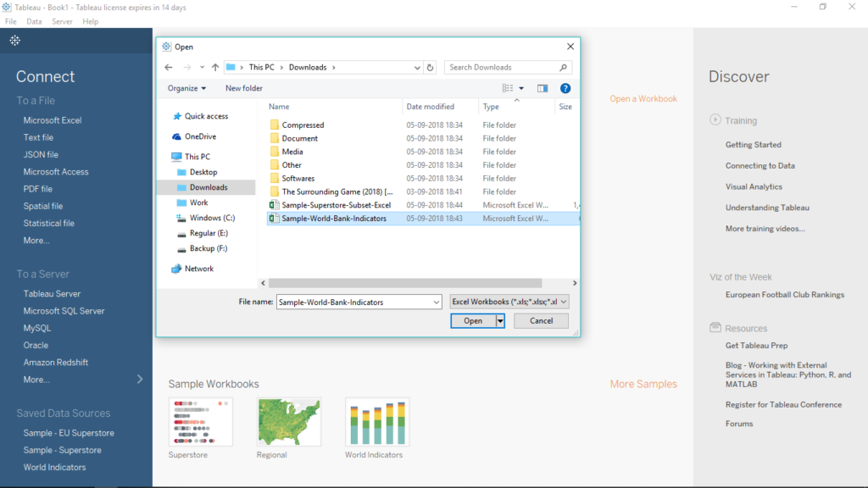This screenshot has height=488, width=868.
Task: Click the Tableau logo icon in the sidebar
Action: click(x=15, y=41)
